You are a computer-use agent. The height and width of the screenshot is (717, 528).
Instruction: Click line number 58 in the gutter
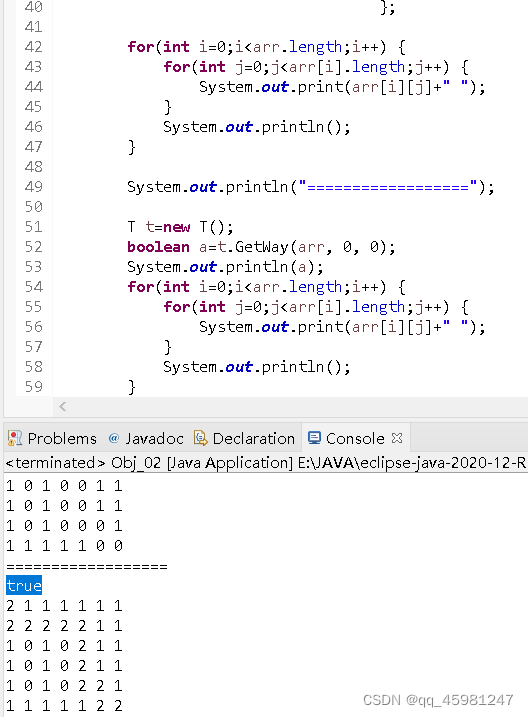pyautogui.click(x=33, y=367)
